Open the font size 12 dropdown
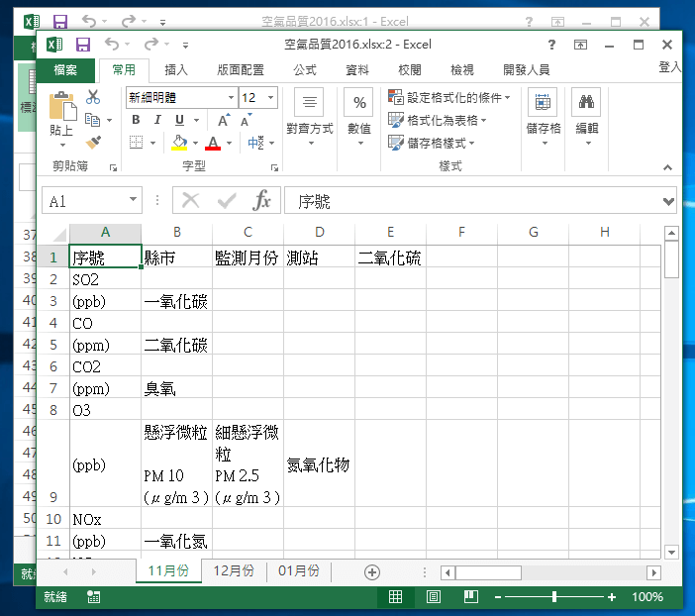The width and height of the screenshot is (695, 616). click(271, 98)
